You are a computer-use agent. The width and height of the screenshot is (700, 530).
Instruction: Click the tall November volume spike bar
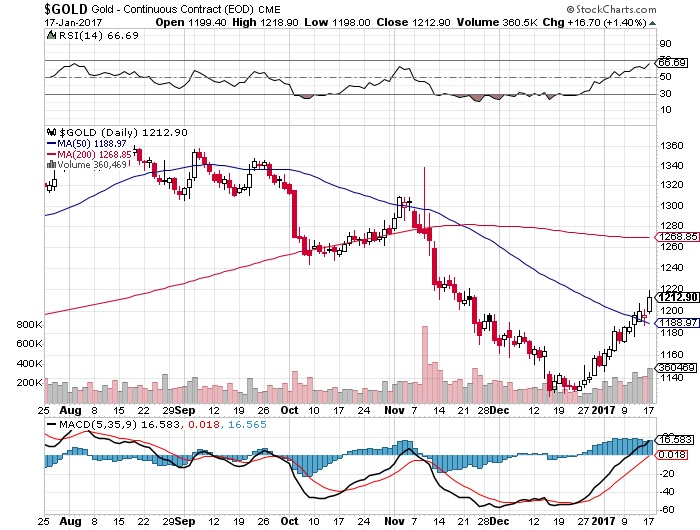(425, 364)
